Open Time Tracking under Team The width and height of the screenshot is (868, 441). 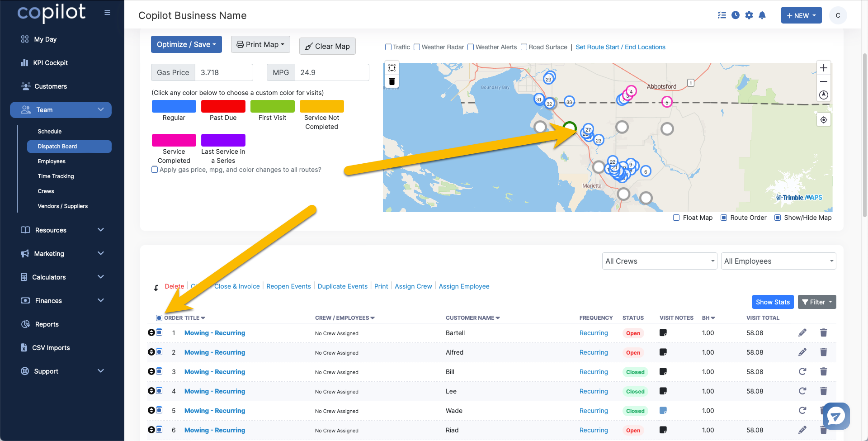56,176
